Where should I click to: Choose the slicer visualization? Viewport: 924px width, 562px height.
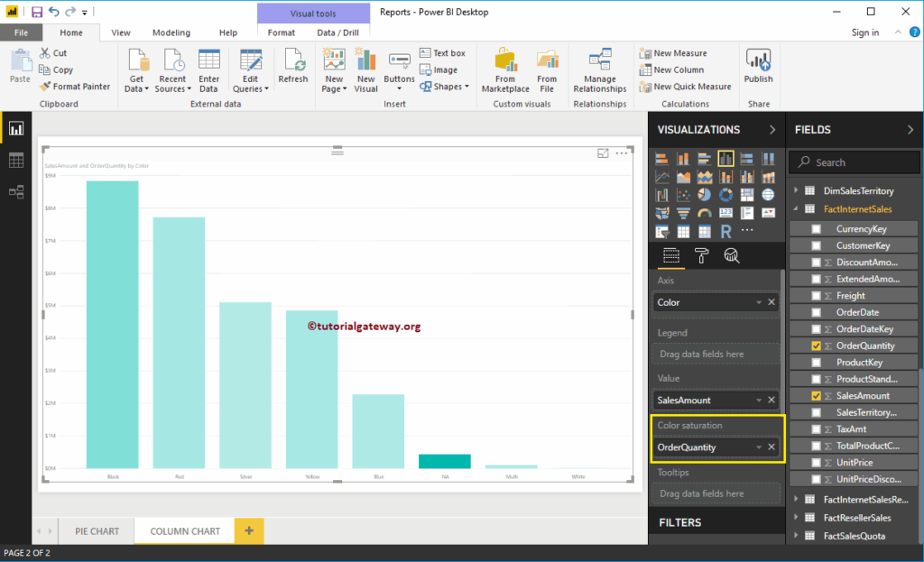click(x=661, y=232)
